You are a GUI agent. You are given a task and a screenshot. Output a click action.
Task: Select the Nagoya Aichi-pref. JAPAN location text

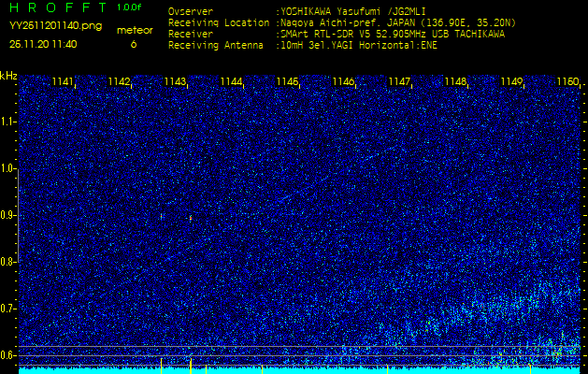[x=398, y=23]
